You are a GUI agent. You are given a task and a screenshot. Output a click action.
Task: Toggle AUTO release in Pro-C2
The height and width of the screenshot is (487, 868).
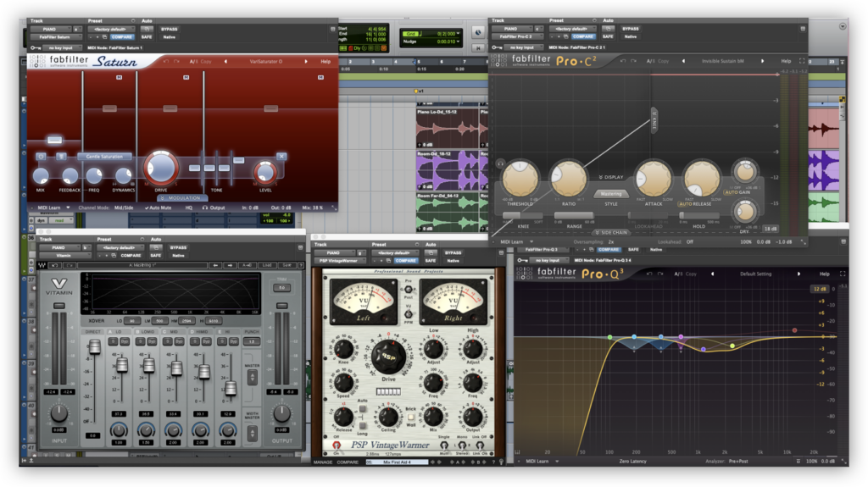click(685, 204)
